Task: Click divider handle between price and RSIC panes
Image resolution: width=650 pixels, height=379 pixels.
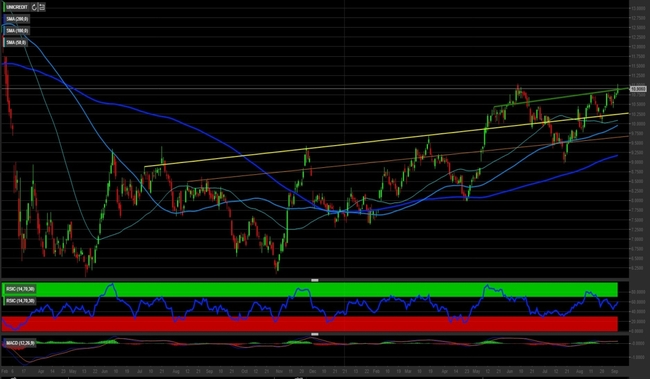Action: [315, 280]
